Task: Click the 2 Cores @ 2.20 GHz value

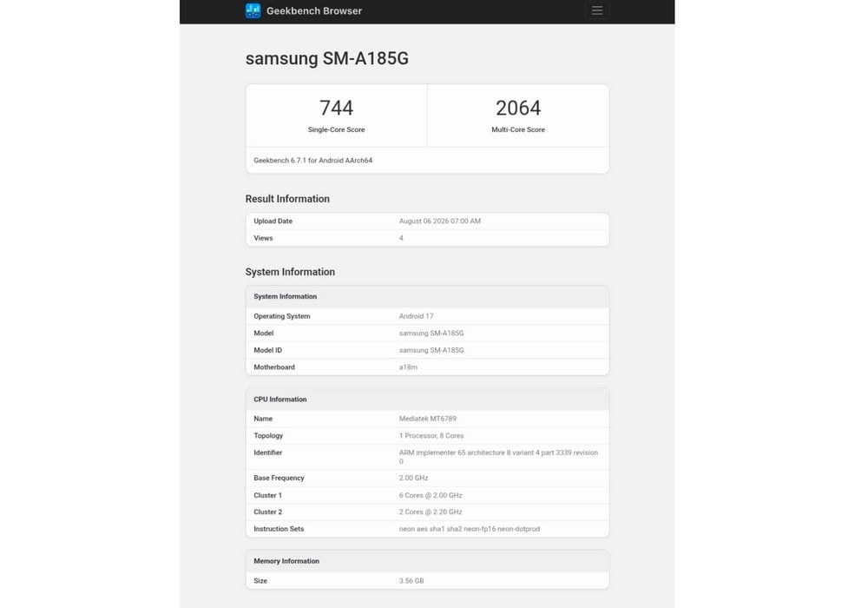Action: [x=431, y=512]
